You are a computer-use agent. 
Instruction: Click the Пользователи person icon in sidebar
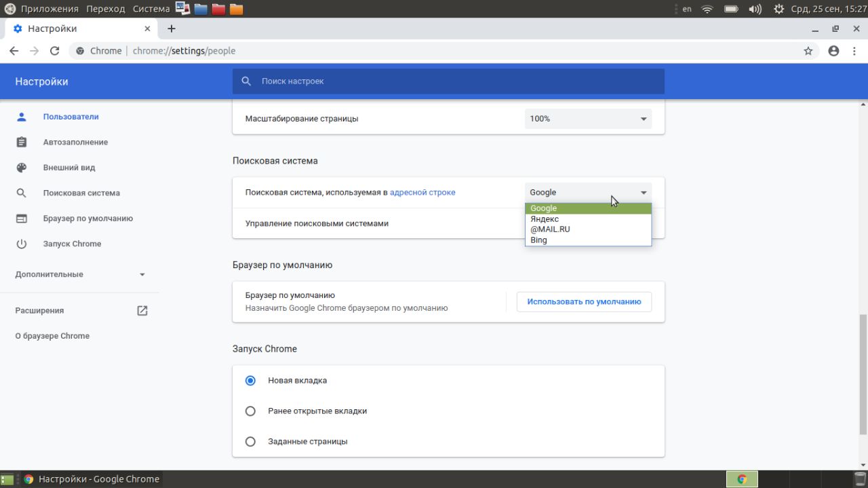pos(22,117)
